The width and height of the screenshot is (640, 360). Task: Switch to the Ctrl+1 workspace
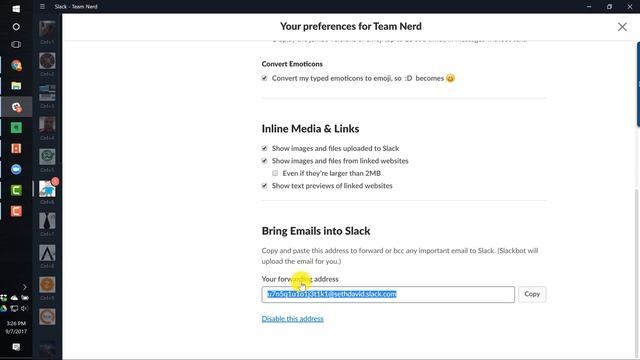pyautogui.click(x=47, y=29)
